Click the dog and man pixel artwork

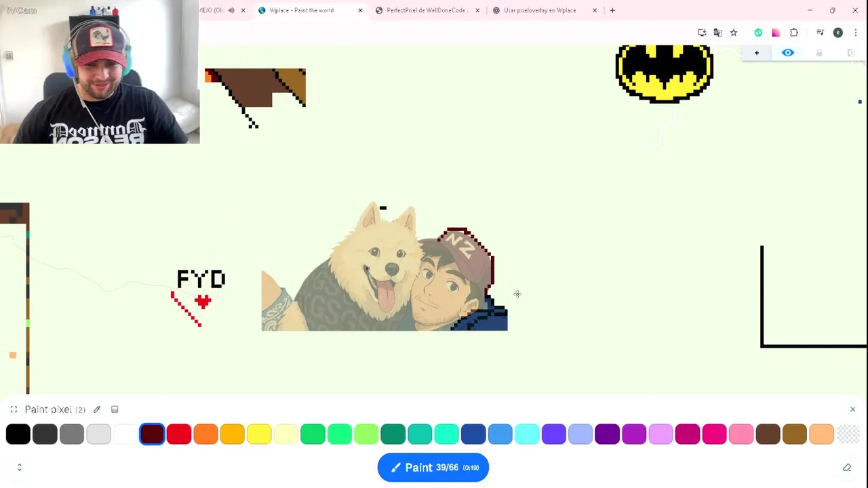384,266
